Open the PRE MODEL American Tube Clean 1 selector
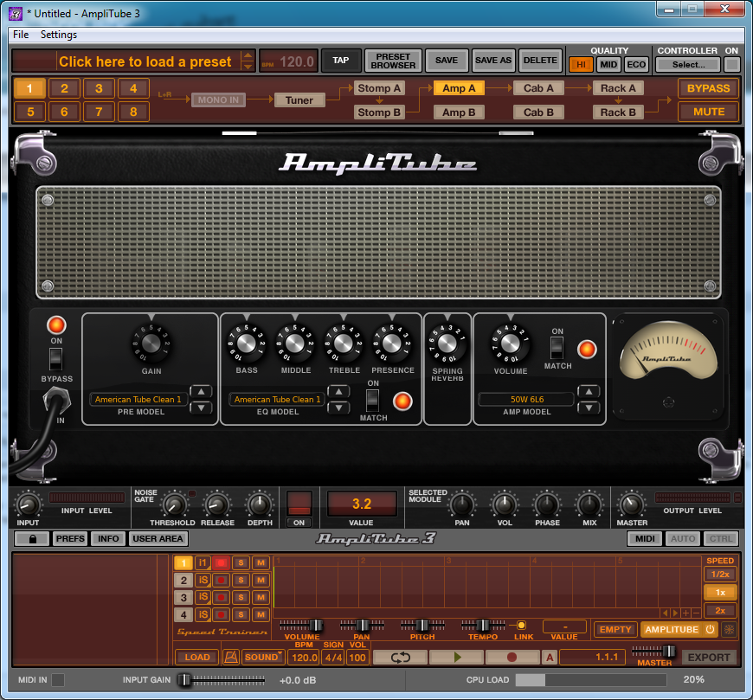The width and height of the screenshot is (753, 700). pyautogui.click(x=138, y=399)
